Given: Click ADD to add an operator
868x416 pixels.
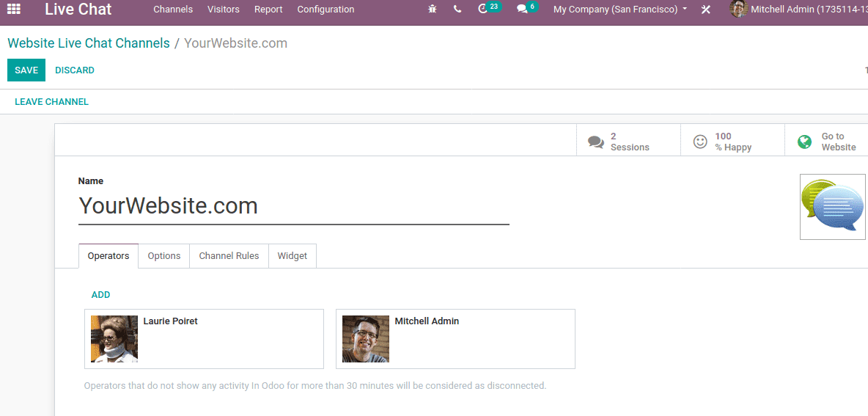Looking at the screenshot, I should coord(100,295).
